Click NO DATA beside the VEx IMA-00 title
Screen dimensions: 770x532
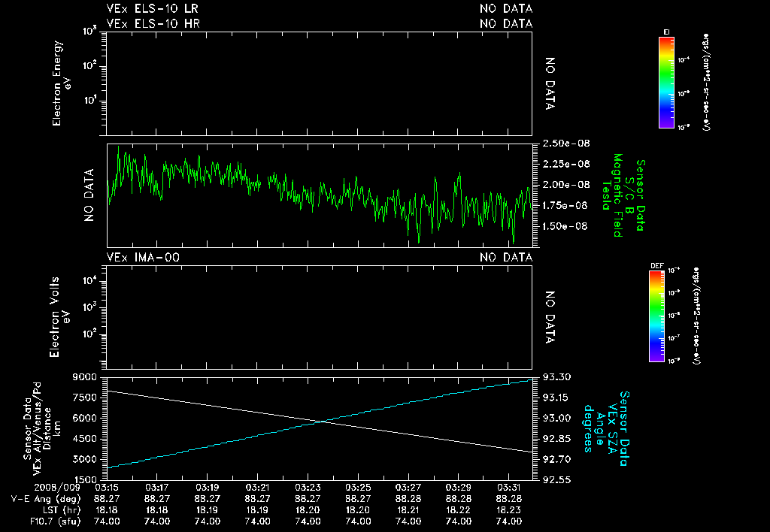[506, 258]
